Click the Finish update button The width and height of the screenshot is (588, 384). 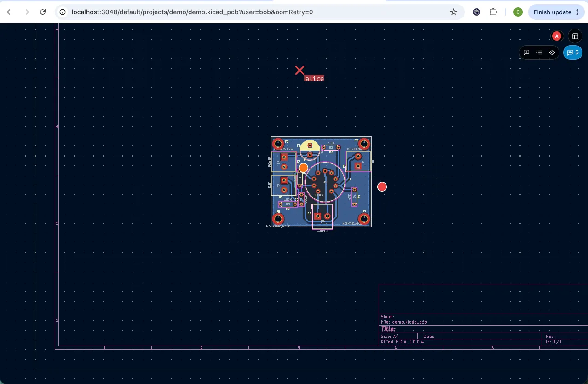pyautogui.click(x=552, y=12)
